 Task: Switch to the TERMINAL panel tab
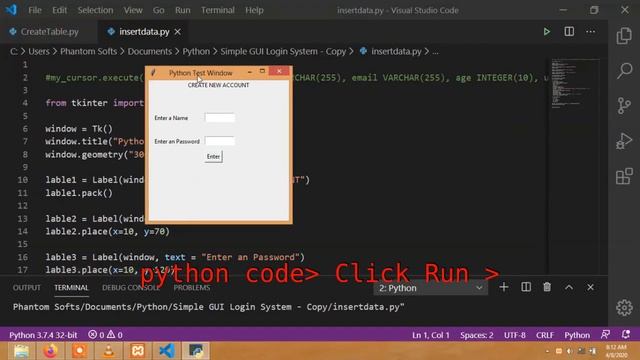click(71, 288)
